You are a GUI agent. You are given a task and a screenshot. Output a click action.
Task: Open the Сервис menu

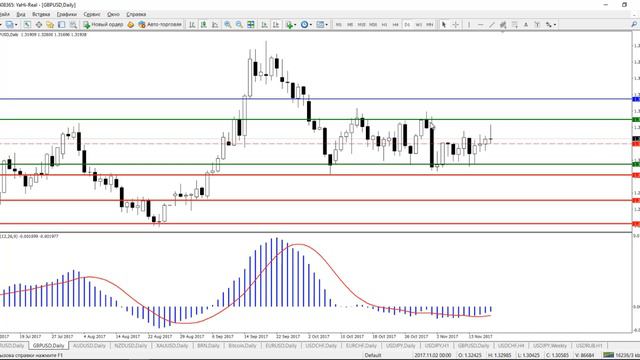pyautogui.click(x=92, y=14)
